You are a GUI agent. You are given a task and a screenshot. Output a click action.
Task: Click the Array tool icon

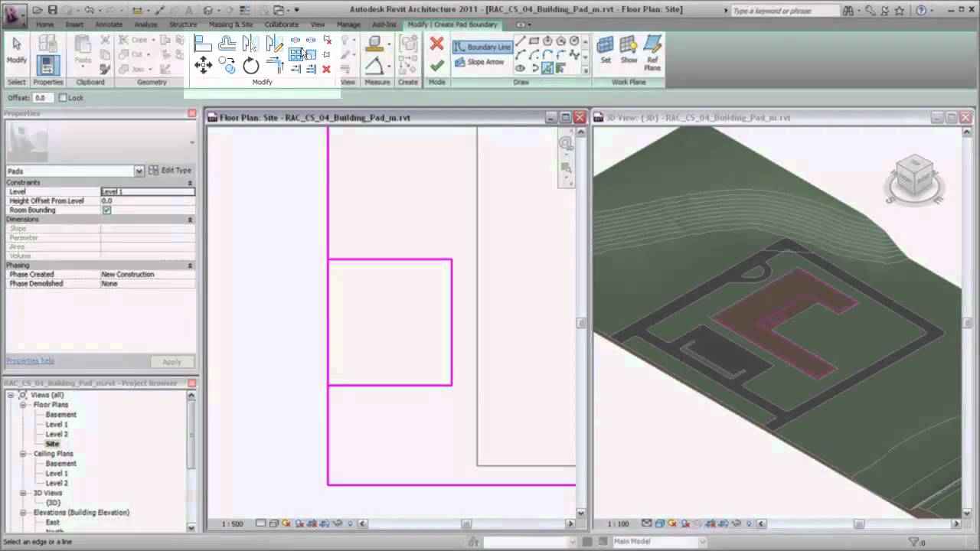pyautogui.click(x=296, y=54)
